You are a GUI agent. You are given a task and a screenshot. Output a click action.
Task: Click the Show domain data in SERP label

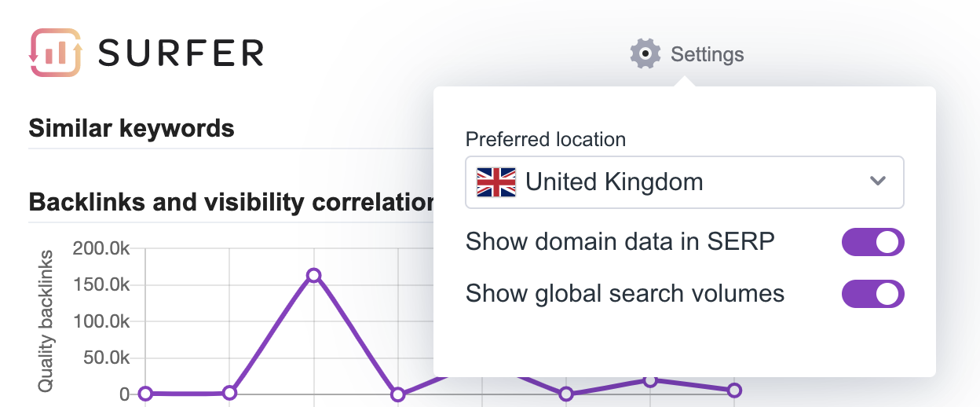tap(620, 241)
